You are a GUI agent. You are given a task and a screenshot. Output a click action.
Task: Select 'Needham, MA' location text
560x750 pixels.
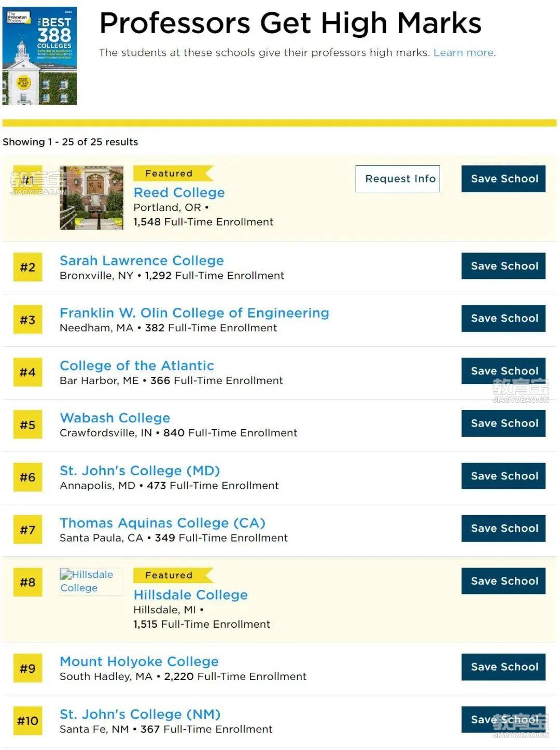tap(96, 328)
